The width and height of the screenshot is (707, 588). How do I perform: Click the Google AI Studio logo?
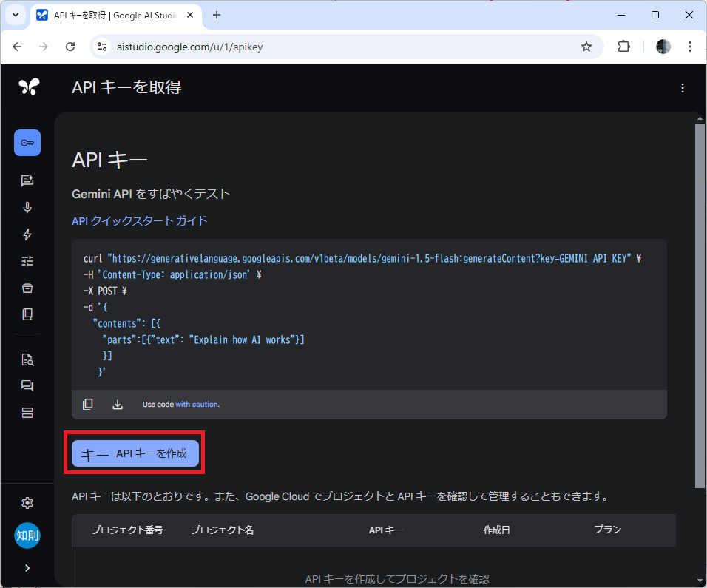click(29, 87)
